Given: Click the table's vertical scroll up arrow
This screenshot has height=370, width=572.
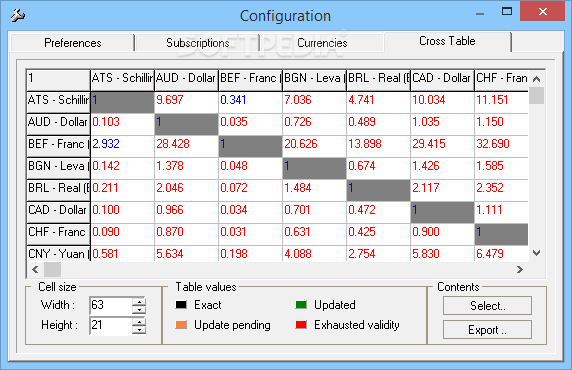Looking at the screenshot, I should (x=536, y=78).
